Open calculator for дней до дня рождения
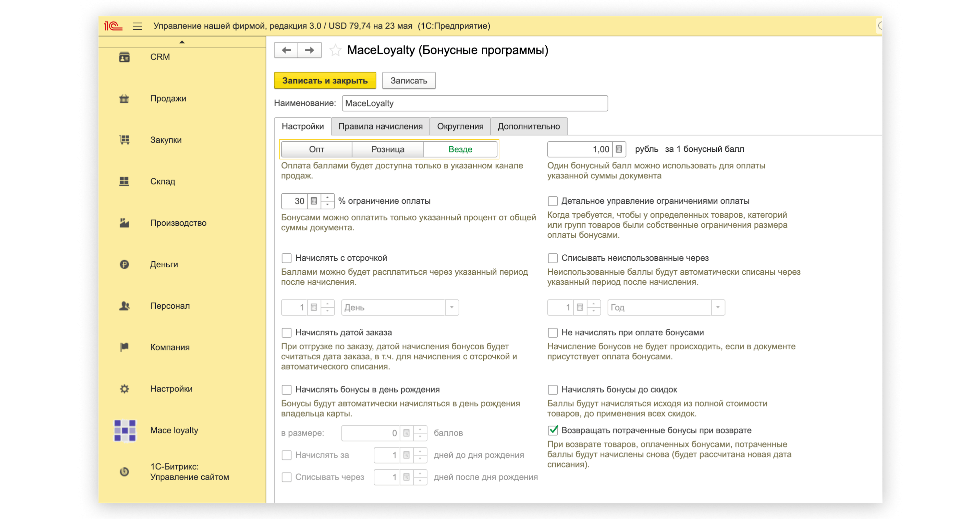 coord(406,455)
